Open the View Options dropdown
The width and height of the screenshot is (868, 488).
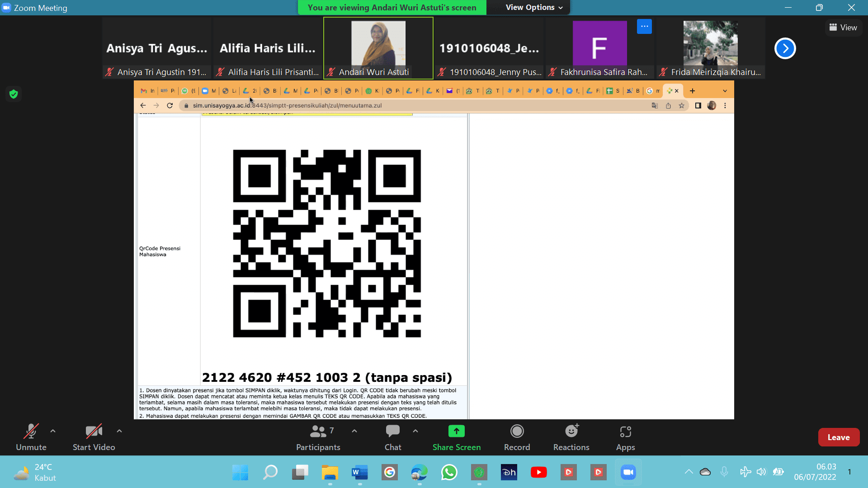[534, 7]
